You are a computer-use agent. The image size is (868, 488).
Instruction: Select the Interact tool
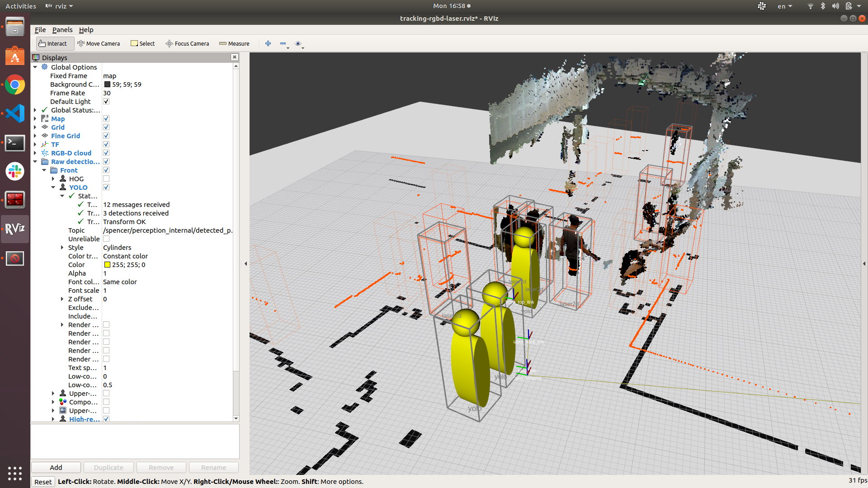pos(53,43)
